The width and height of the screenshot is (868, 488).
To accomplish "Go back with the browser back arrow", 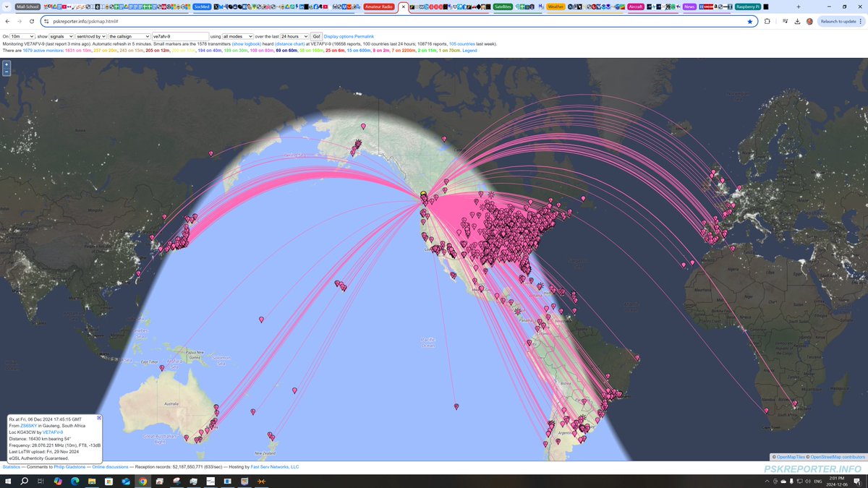I will tap(7, 22).
